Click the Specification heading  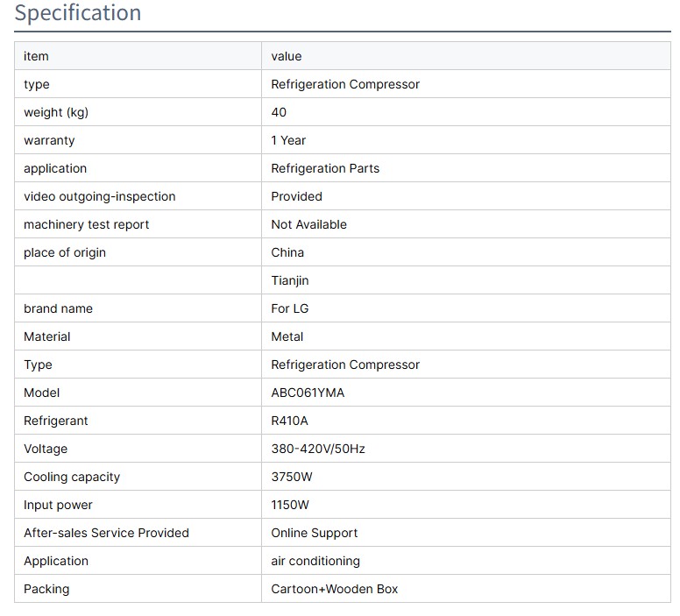(78, 14)
